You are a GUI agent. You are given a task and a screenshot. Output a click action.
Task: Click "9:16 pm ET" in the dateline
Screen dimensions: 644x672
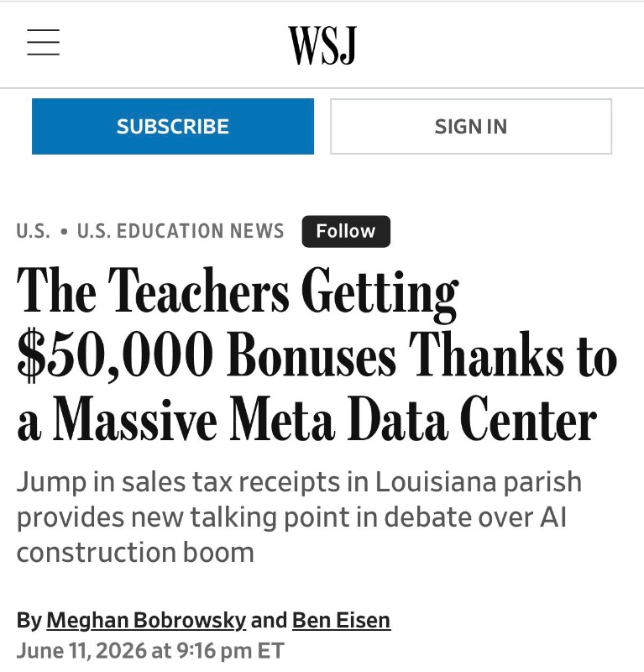click(x=231, y=650)
